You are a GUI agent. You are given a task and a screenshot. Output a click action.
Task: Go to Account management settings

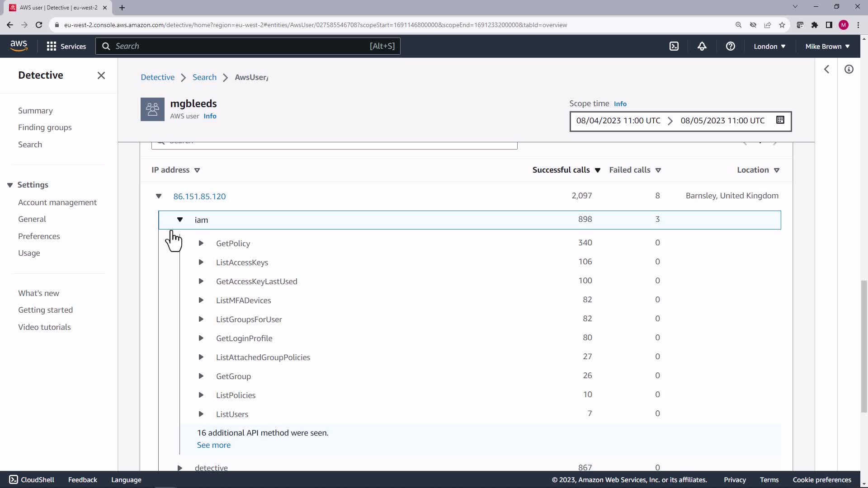click(x=57, y=202)
